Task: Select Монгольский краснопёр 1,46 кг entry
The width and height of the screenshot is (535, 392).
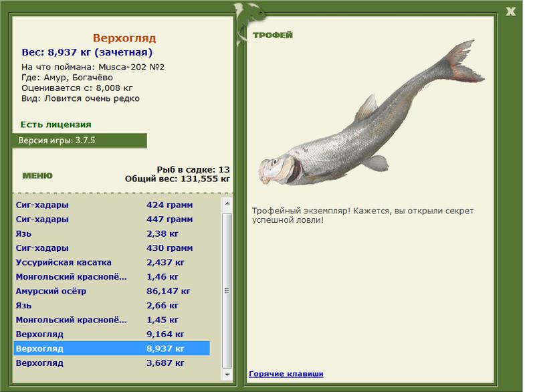Action: coord(112,277)
